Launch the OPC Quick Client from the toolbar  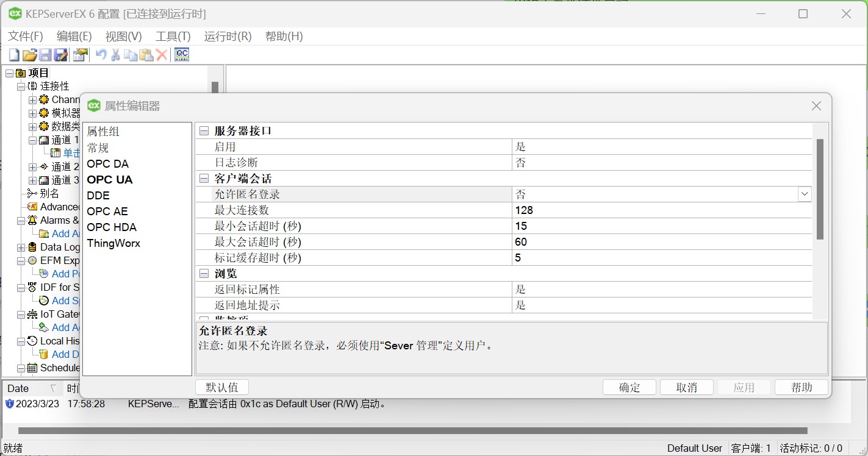(x=181, y=54)
